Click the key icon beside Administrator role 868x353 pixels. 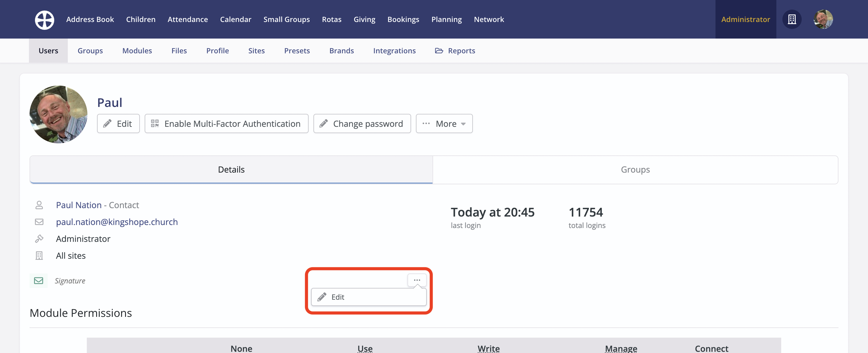tap(39, 239)
